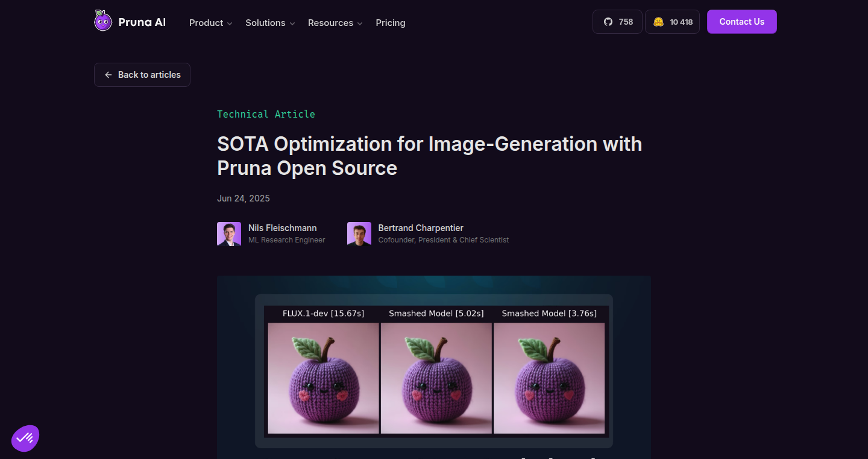Click the article title heading
Screen dimensions: 868x459
click(x=429, y=156)
